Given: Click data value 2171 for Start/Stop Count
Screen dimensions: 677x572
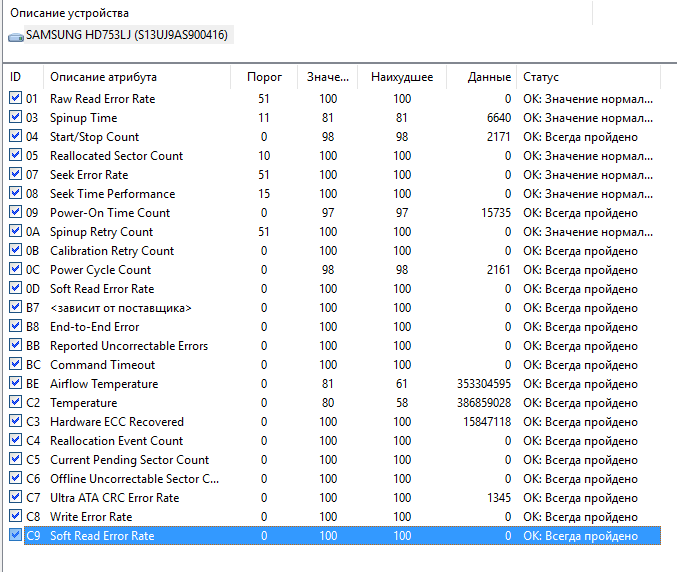Looking at the screenshot, I should (x=499, y=137).
